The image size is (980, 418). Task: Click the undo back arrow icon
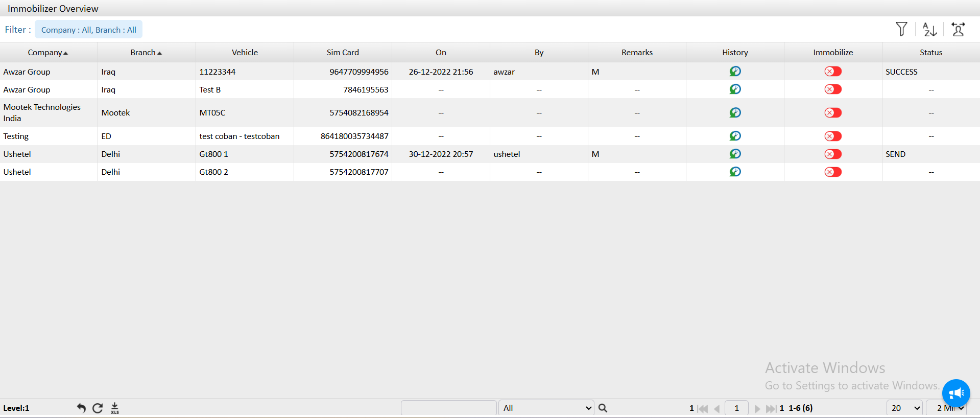pos(81,408)
